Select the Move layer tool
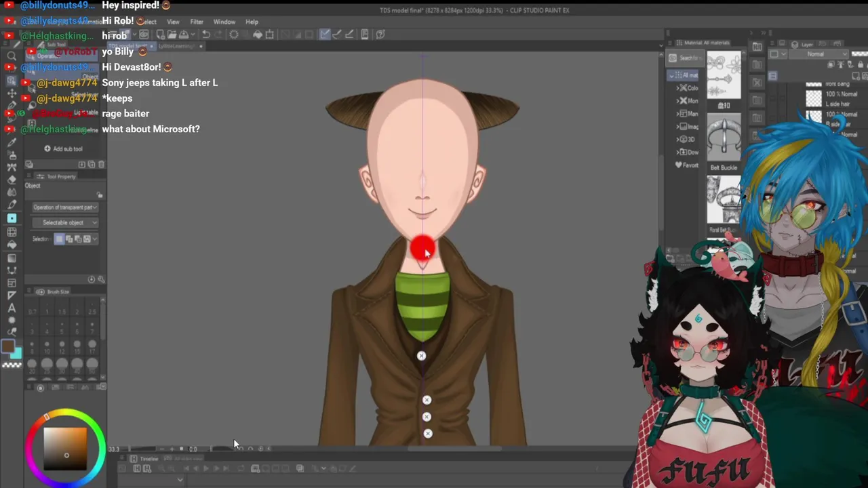868x488 pixels. 12,93
